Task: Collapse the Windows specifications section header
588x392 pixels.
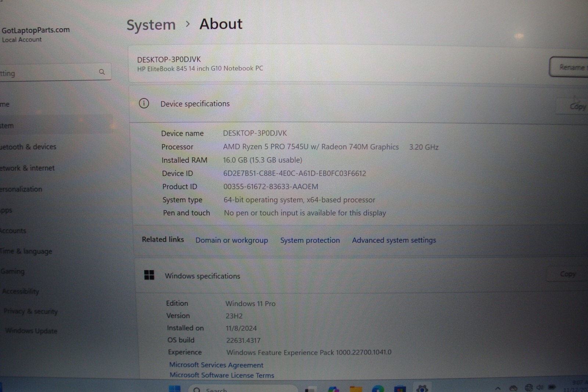Action: click(x=362, y=275)
